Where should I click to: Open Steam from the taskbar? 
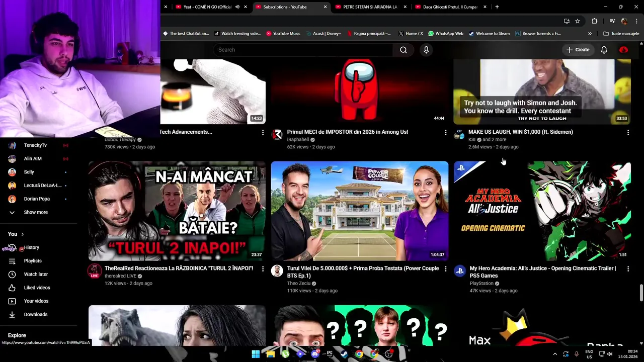click(x=344, y=354)
